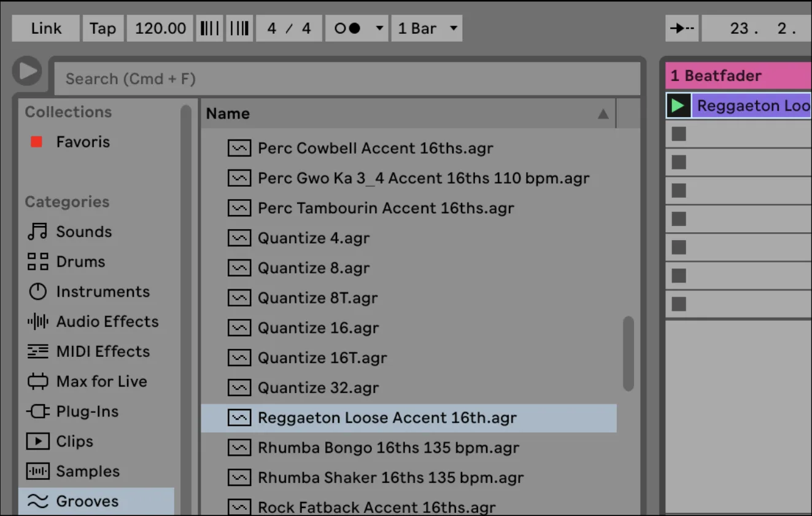The height and width of the screenshot is (516, 812).
Task: Open the Clips category
Action: [x=60, y=442]
